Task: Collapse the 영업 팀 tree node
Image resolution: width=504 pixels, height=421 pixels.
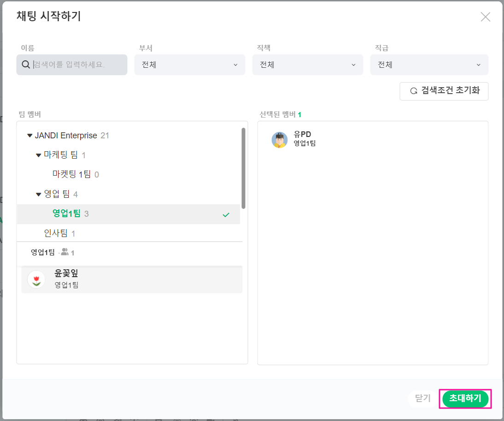Action: [x=39, y=195]
